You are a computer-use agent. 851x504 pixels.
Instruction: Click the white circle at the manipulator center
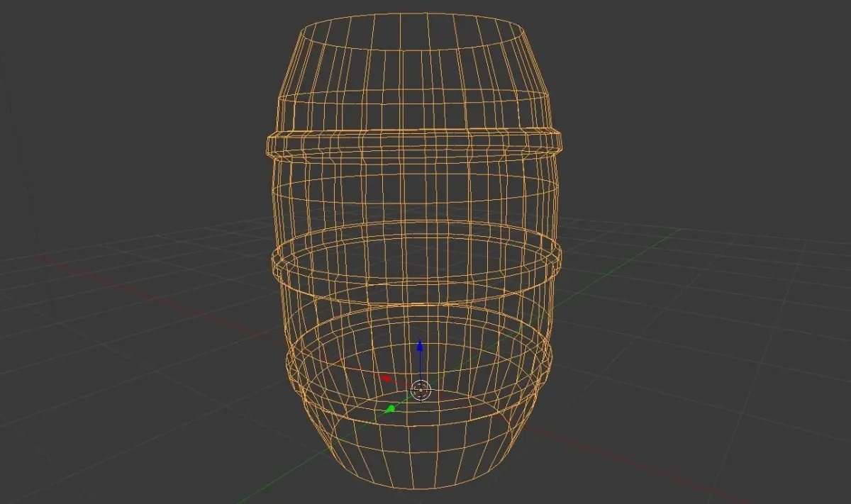[421, 390]
